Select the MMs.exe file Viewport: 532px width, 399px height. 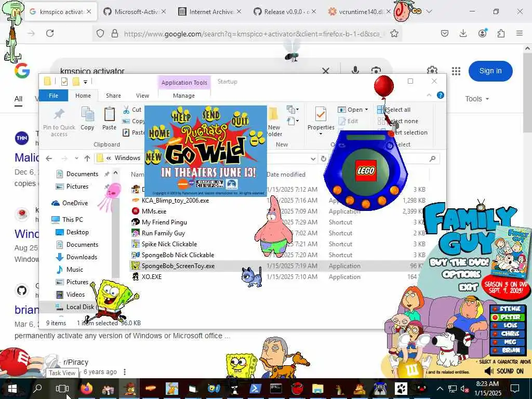click(154, 211)
